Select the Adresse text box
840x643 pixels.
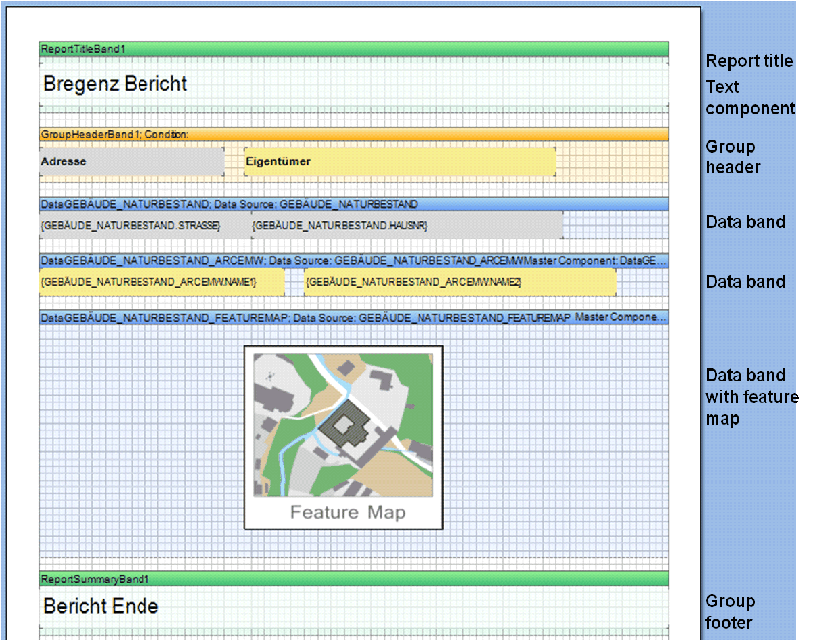tap(132, 161)
